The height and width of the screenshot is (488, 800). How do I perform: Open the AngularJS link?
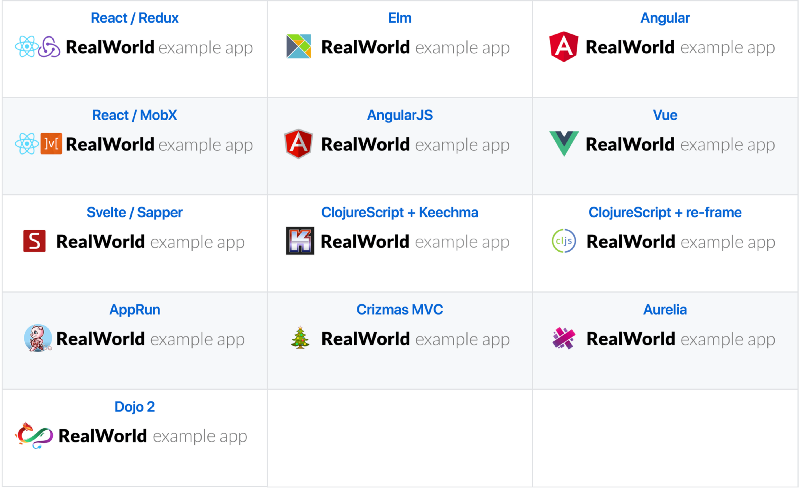399,115
